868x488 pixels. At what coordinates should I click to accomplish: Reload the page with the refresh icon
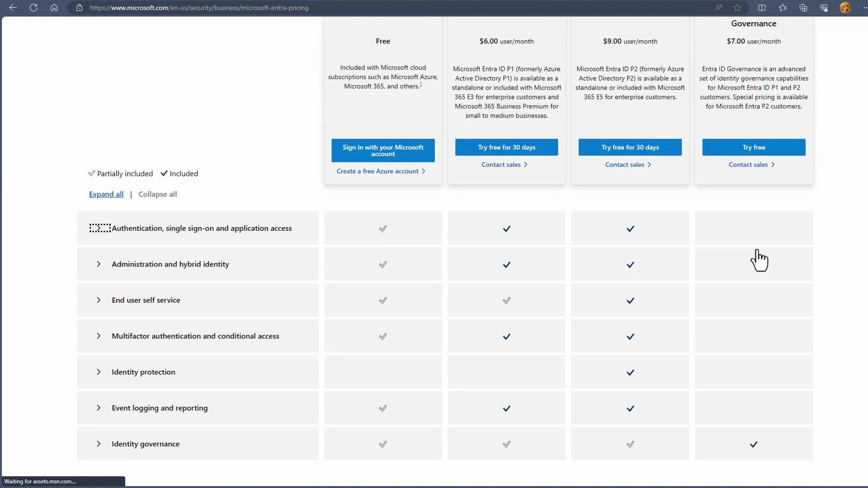tap(33, 8)
